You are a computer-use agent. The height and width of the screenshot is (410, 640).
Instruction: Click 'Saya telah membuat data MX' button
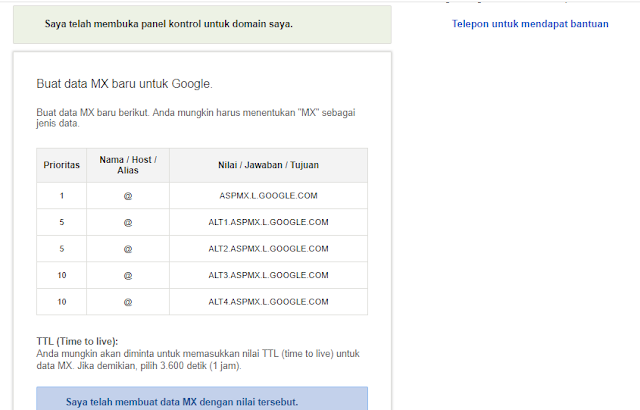pyautogui.click(x=202, y=399)
